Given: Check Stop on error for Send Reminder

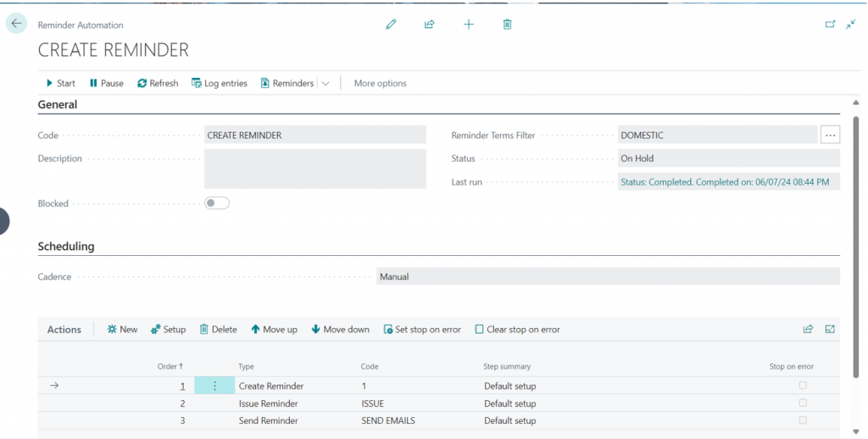Looking at the screenshot, I should click(x=803, y=420).
